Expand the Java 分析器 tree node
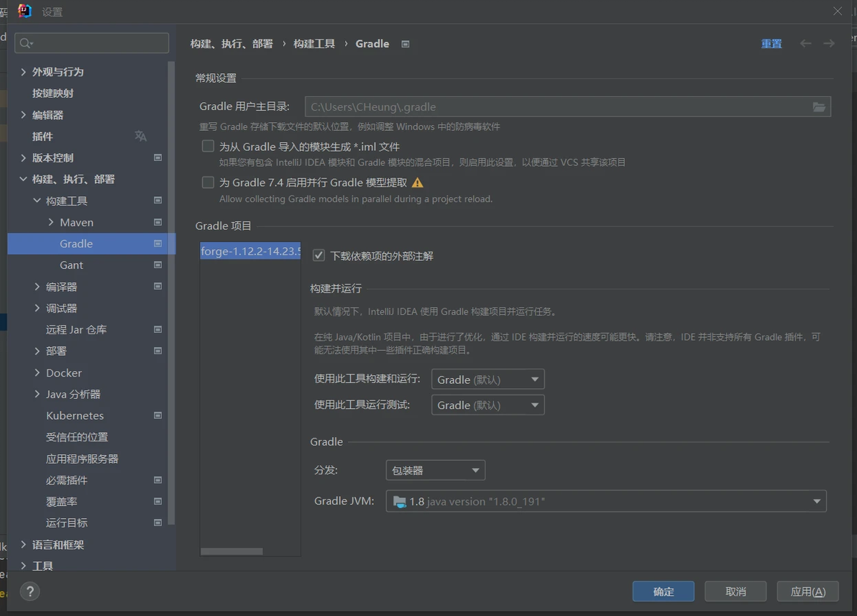The width and height of the screenshot is (857, 616). point(37,394)
